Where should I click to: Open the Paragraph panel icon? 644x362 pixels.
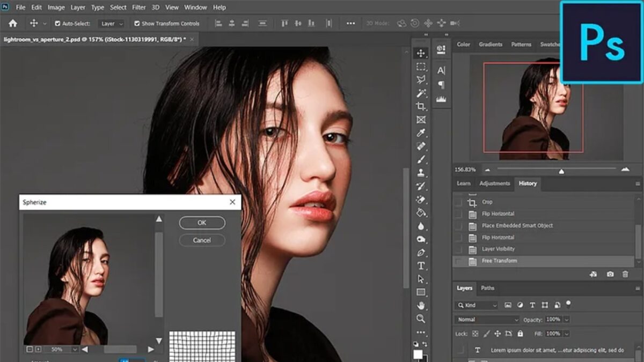click(441, 85)
